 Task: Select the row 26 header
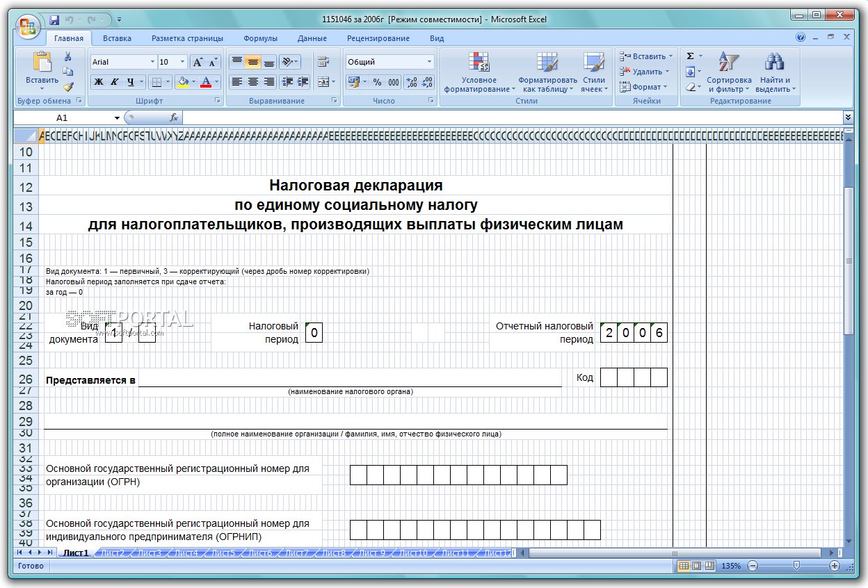pyautogui.click(x=26, y=379)
